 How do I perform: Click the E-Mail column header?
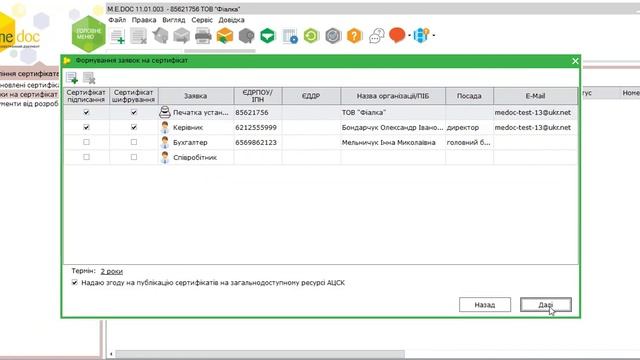coord(536,96)
